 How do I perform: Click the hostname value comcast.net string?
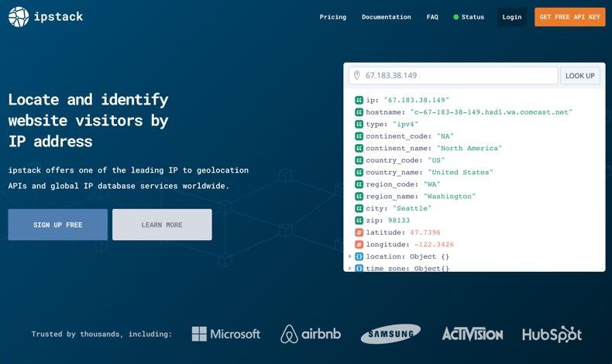tap(491, 112)
